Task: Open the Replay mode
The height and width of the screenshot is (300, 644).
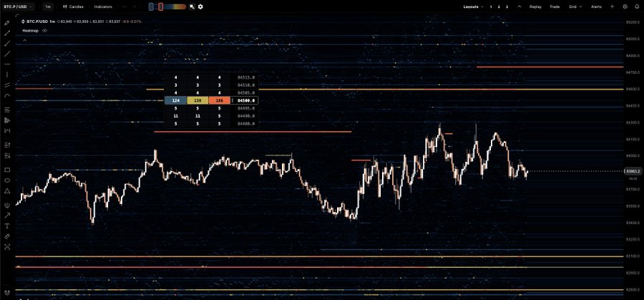Action: (x=535, y=6)
